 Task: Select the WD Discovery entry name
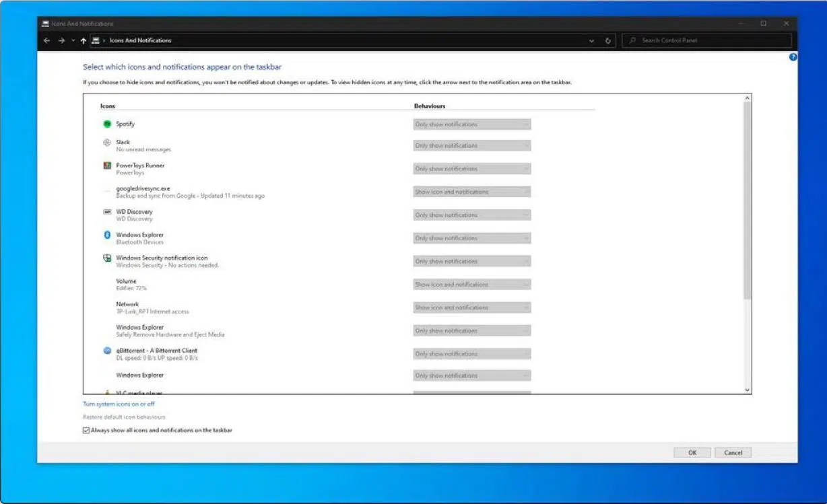coord(134,212)
